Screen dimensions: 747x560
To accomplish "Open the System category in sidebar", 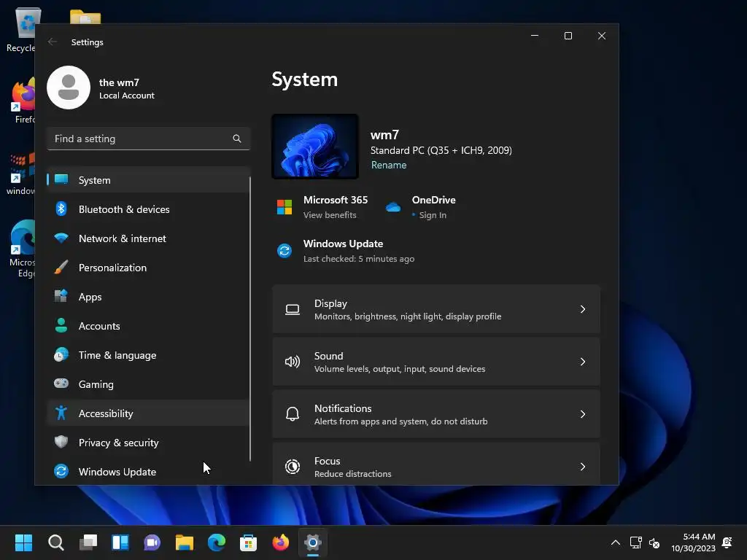I will (x=148, y=180).
